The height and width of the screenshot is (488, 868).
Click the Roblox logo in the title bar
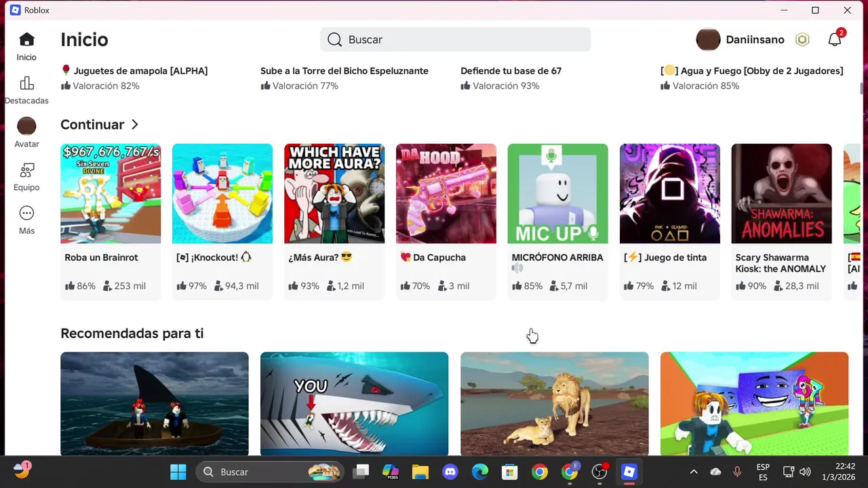[x=15, y=10]
